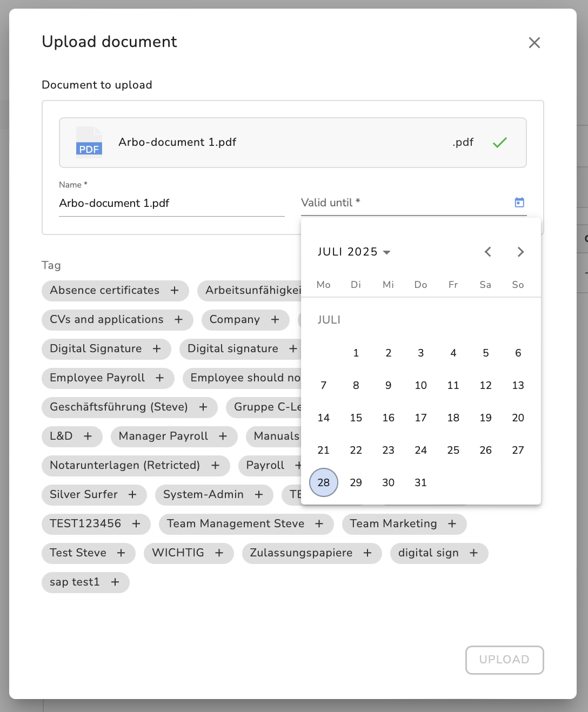Screen dimensions: 588x712
Task: Add the Company tag
Action: [275, 320]
